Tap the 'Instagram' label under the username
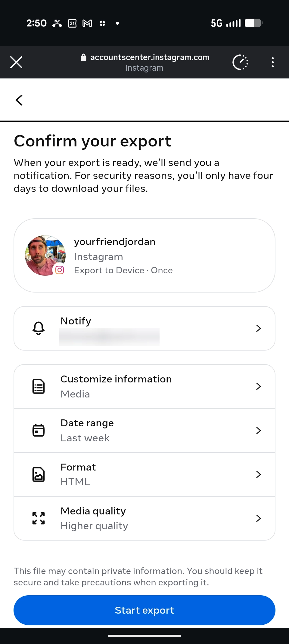 click(x=98, y=257)
